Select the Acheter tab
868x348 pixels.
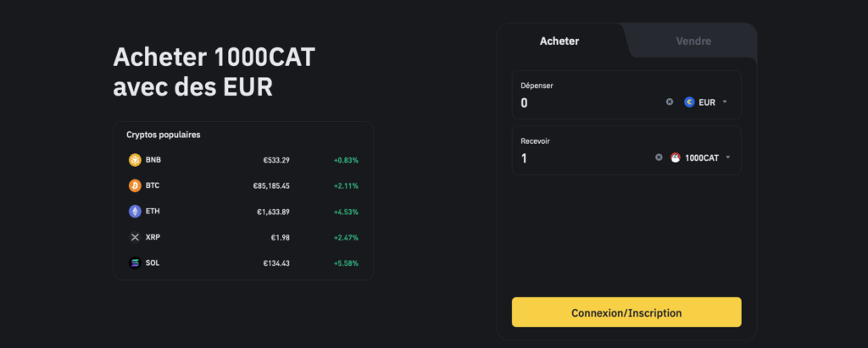coord(559,41)
